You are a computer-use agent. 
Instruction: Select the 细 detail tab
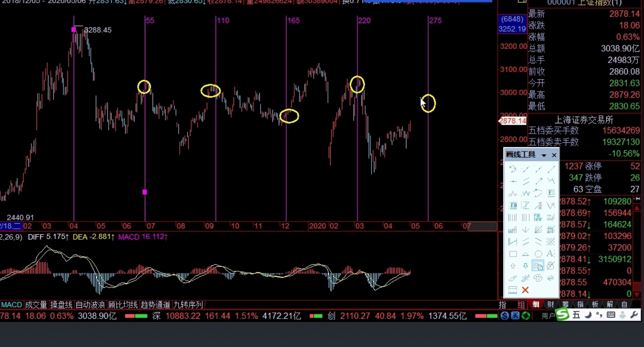click(536, 304)
